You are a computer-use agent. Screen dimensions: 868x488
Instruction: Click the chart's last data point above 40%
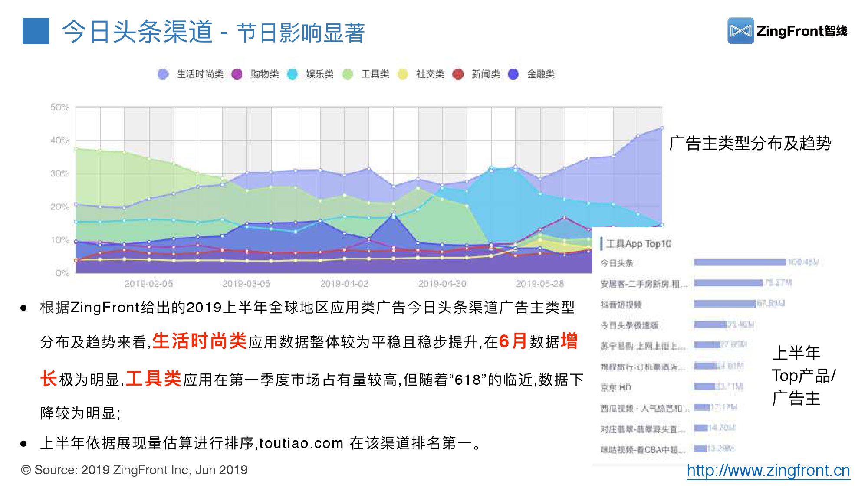[662, 128]
